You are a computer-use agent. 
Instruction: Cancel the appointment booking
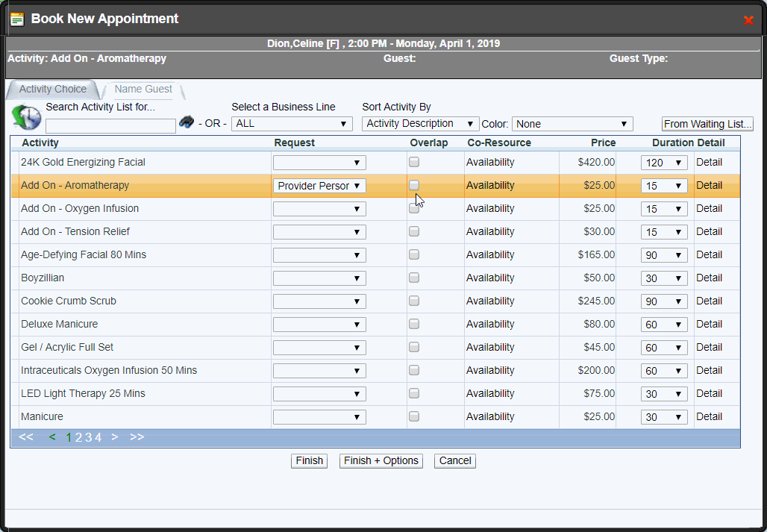455,460
